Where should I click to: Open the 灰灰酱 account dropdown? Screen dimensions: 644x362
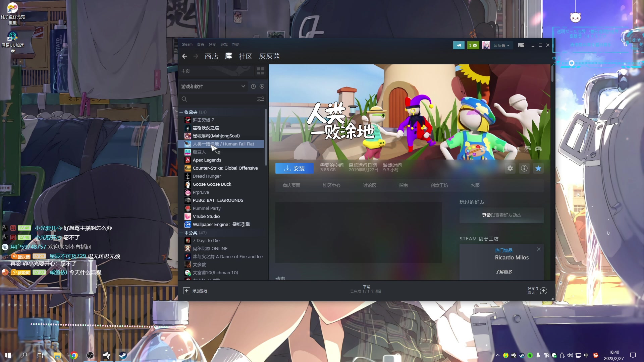pos(501,46)
